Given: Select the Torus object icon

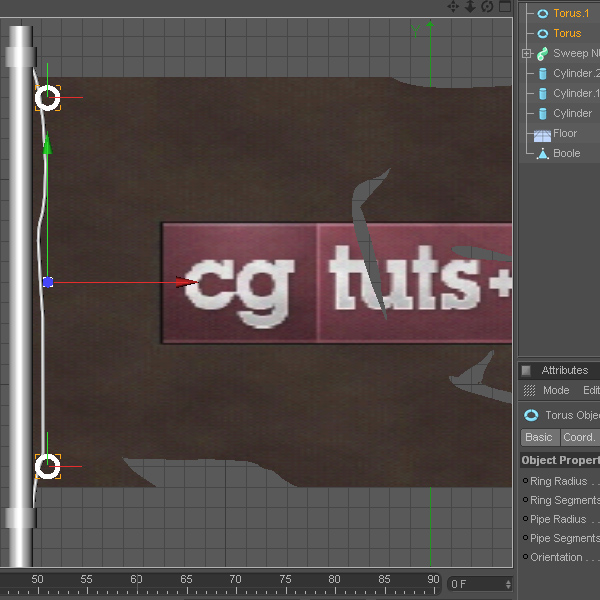Looking at the screenshot, I should click(x=543, y=34).
